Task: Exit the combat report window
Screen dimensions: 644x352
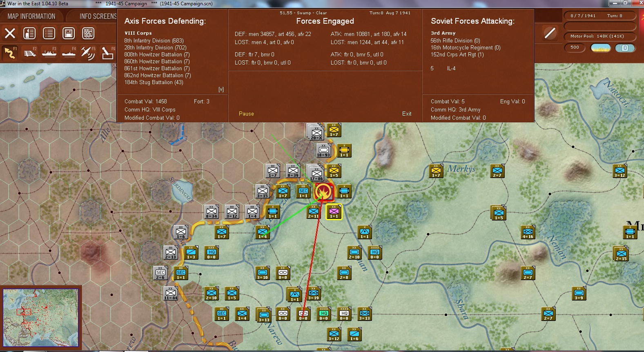Action: (x=407, y=114)
